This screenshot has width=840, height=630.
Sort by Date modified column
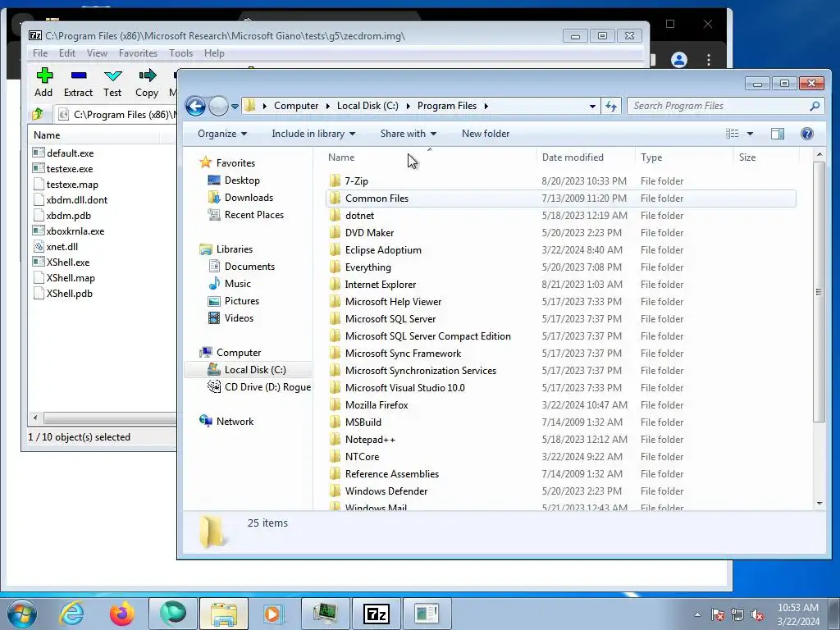(x=586, y=157)
